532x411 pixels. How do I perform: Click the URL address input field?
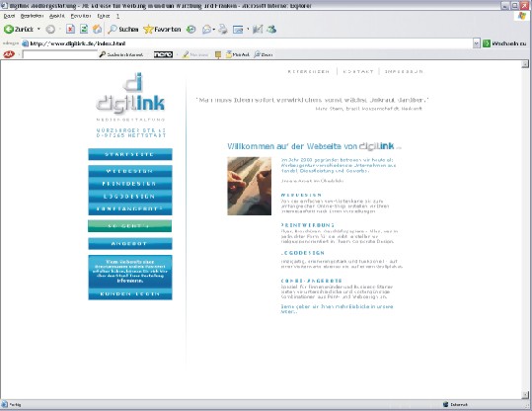(247, 43)
